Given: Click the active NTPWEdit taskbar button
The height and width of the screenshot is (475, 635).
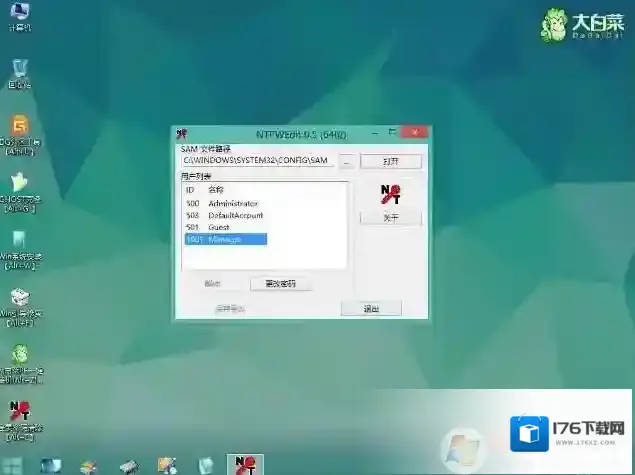Looking at the screenshot, I should point(245,465).
